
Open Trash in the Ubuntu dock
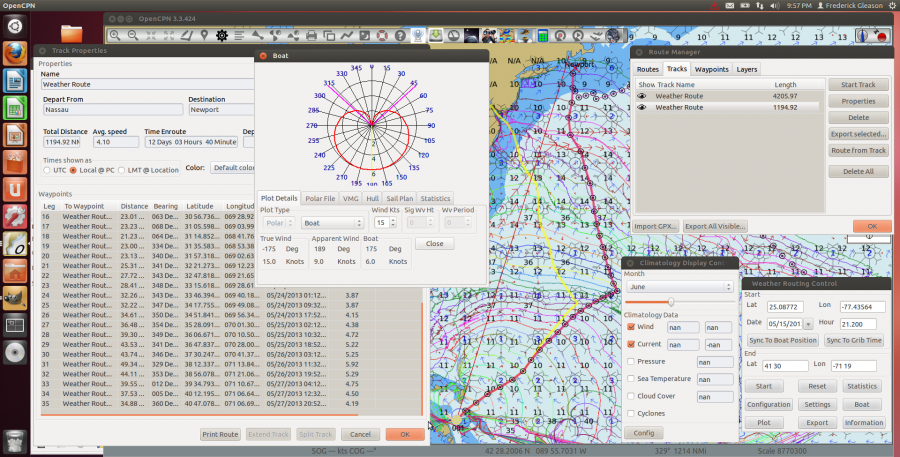[x=15, y=440]
